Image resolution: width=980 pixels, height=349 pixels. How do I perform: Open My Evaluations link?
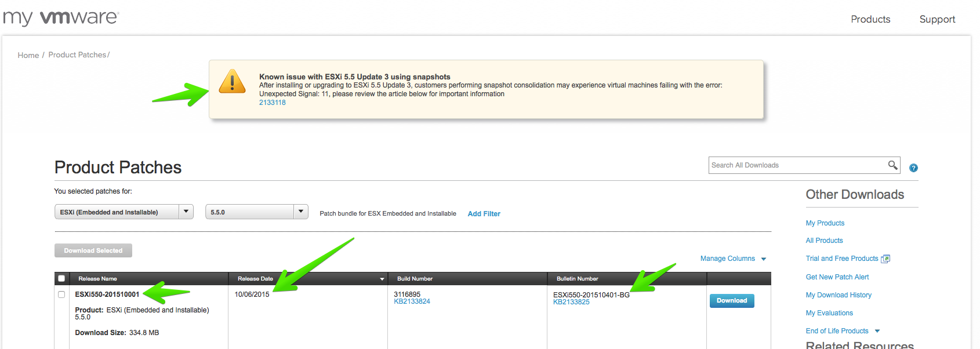(x=829, y=313)
